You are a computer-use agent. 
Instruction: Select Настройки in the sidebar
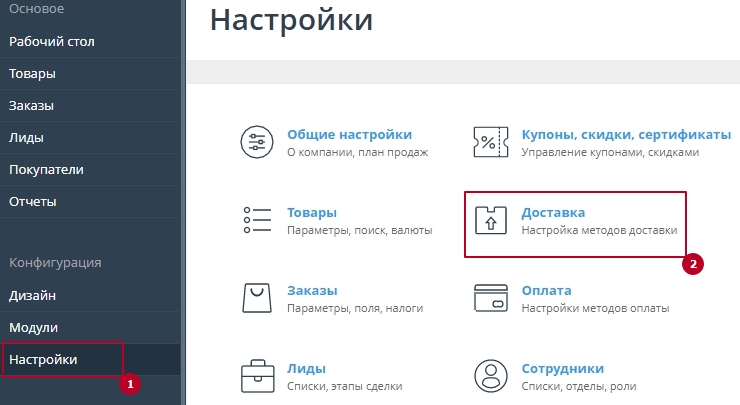pyautogui.click(x=43, y=359)
